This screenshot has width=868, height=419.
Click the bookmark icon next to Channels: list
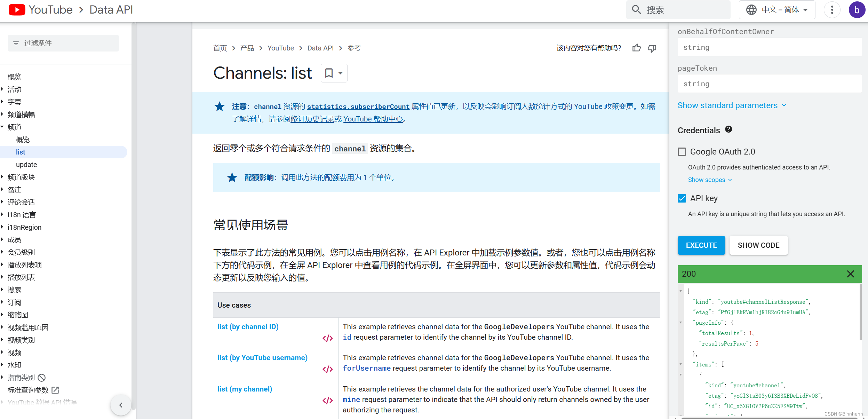pyautogui.click(x=329, y=73)
